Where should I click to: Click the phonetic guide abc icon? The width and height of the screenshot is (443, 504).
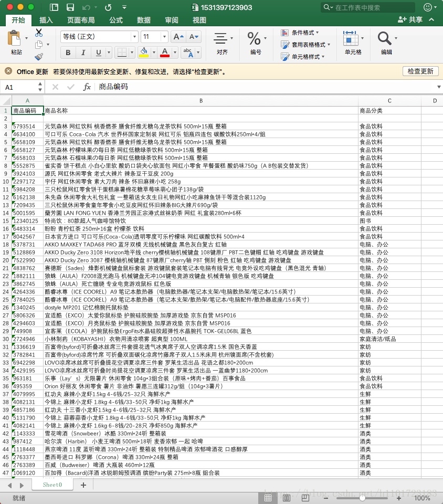coord(188,52)
